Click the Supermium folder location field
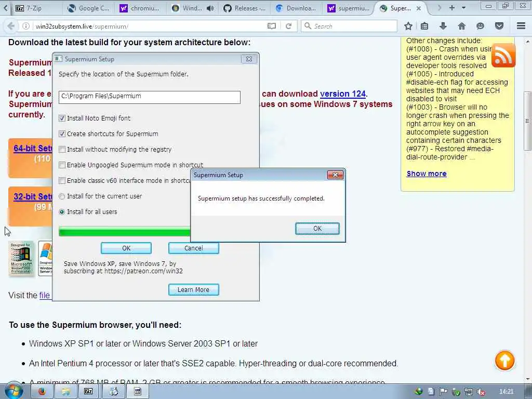 coord(149,97)
